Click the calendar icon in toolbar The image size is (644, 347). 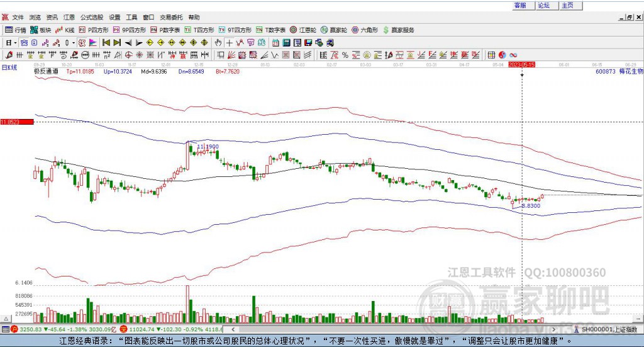[275, 43]
